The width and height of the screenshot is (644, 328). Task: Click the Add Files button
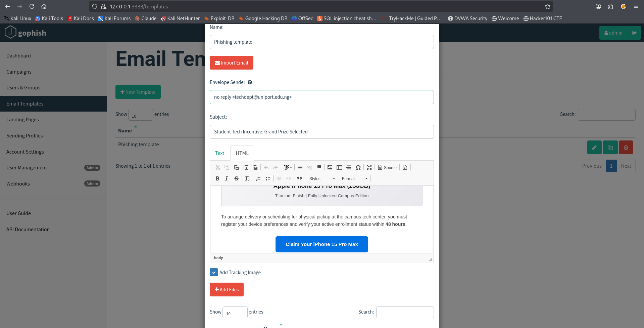click(227, 290)
